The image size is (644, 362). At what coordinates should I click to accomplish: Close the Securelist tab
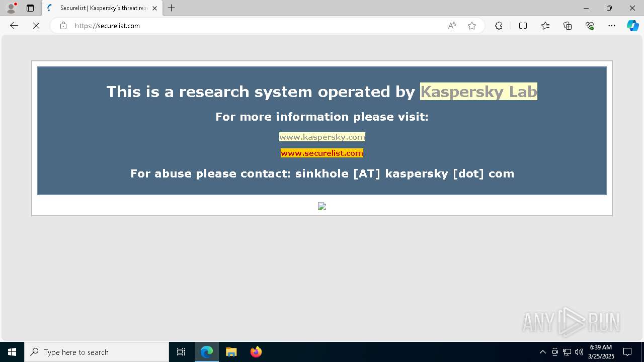(x=155, y=8)
